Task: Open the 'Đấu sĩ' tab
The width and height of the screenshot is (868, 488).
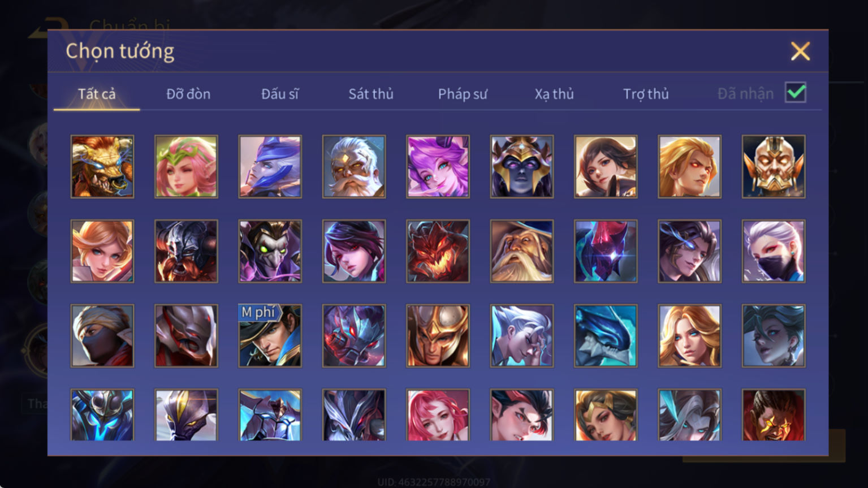Action: [280, 94]
